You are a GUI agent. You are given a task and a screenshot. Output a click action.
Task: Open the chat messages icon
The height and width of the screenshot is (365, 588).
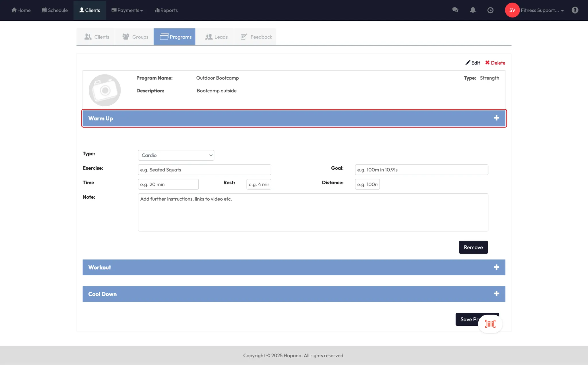point(455,10)
